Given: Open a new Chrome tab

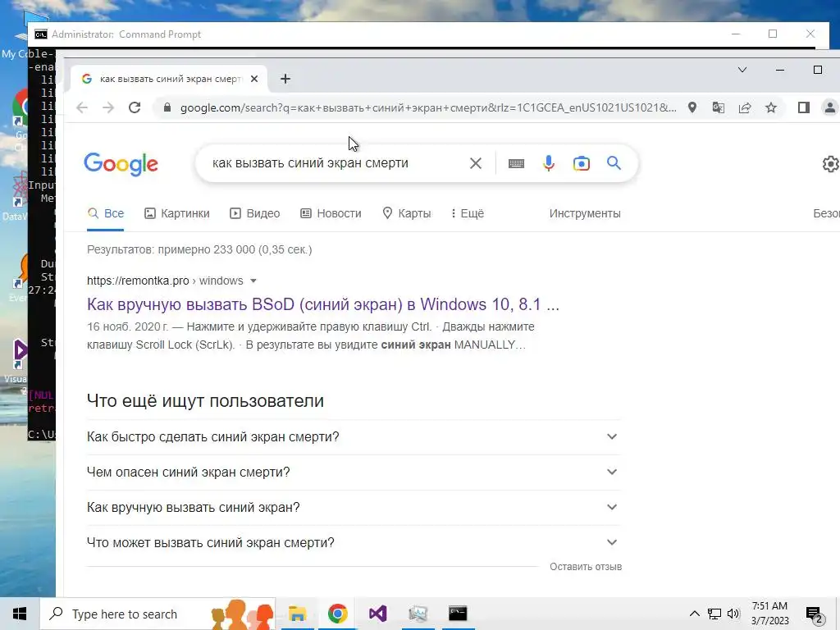Looking at the screenshot, I should coord(285,79).
